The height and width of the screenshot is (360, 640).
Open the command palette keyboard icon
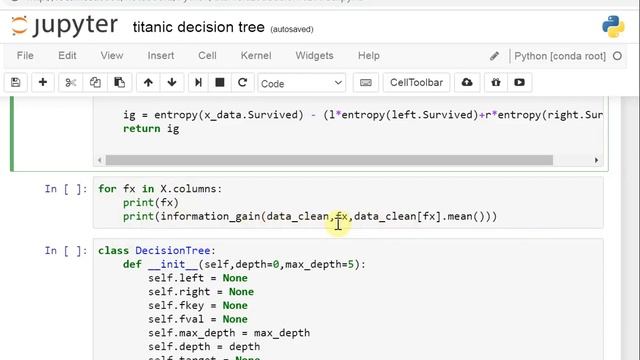coord(365,82)
